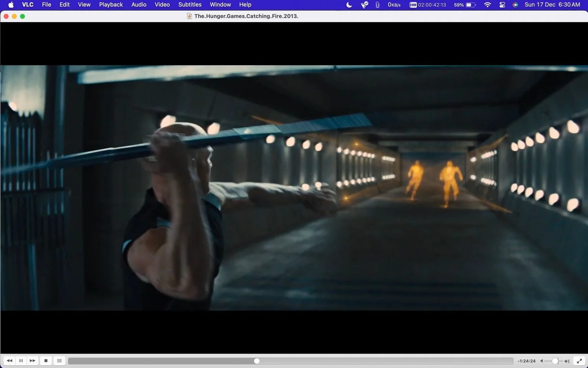Stop the movie playback

pos(46,361)
